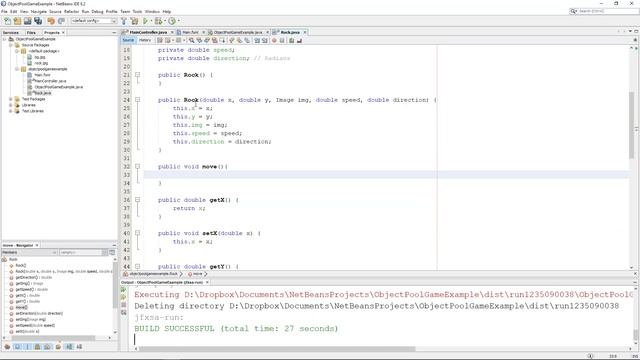This screenshot has height=360, width=640.
Task: Expand the Libraries tree node
Action: click(x=11, y=105)
